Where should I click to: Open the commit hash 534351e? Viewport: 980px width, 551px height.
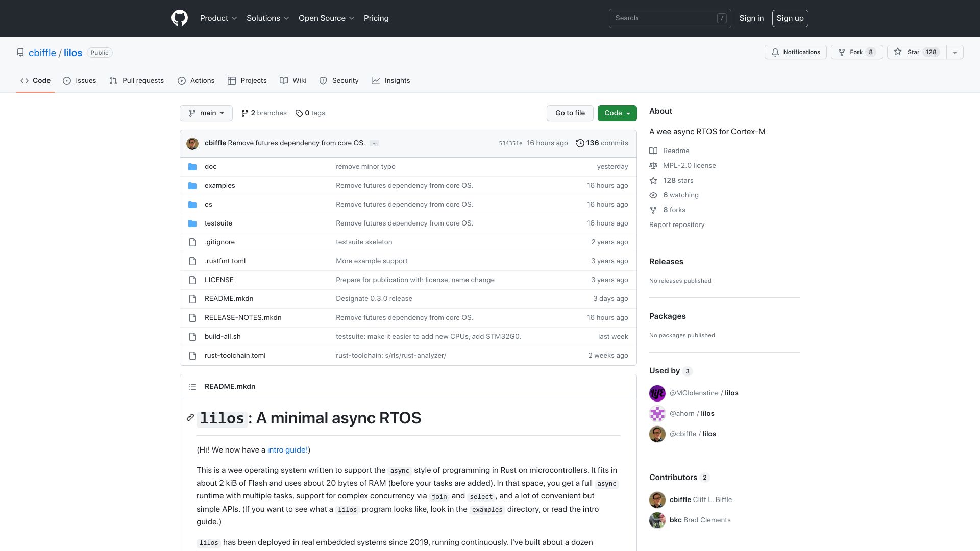510,144
